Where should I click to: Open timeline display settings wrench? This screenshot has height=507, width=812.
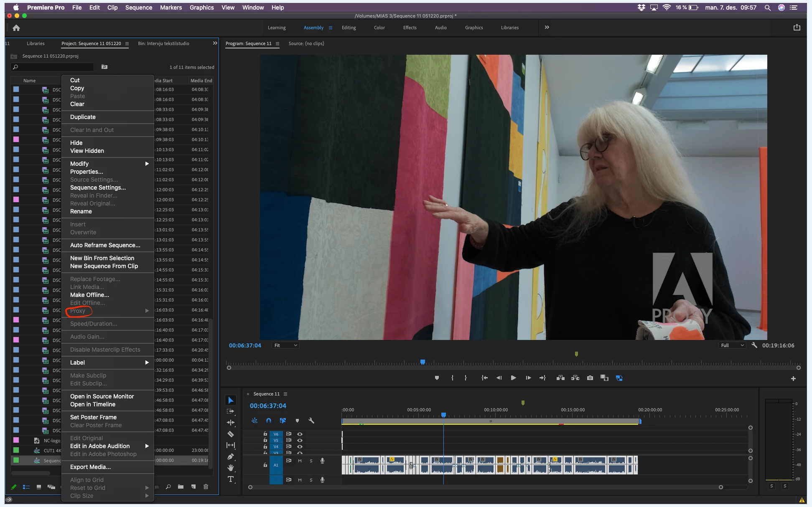[x=311, y=421]
